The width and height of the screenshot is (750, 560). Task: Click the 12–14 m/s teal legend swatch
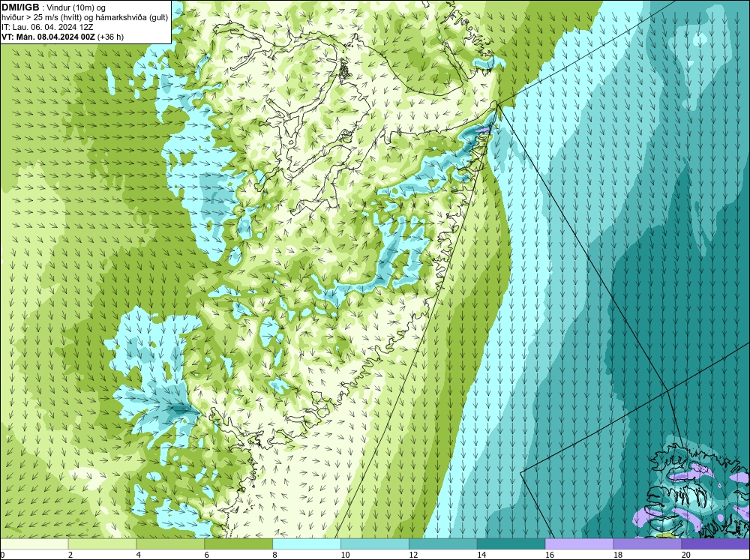[443, 544]
